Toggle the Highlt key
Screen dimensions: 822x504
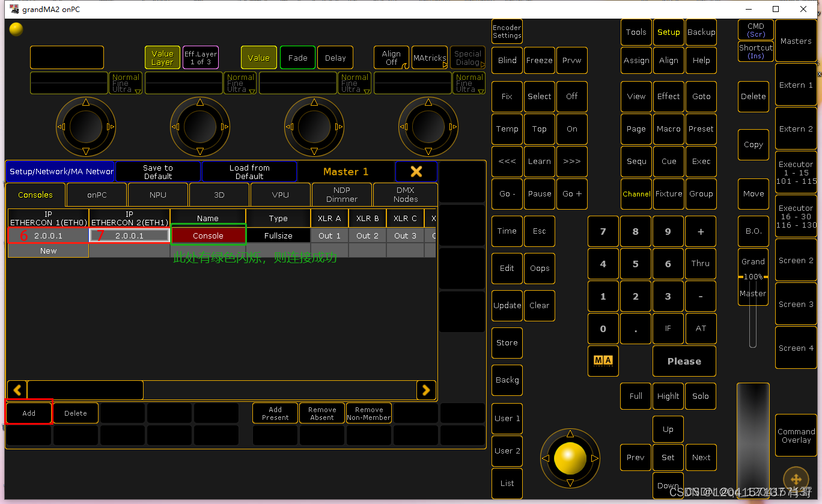tap(668, 396)
